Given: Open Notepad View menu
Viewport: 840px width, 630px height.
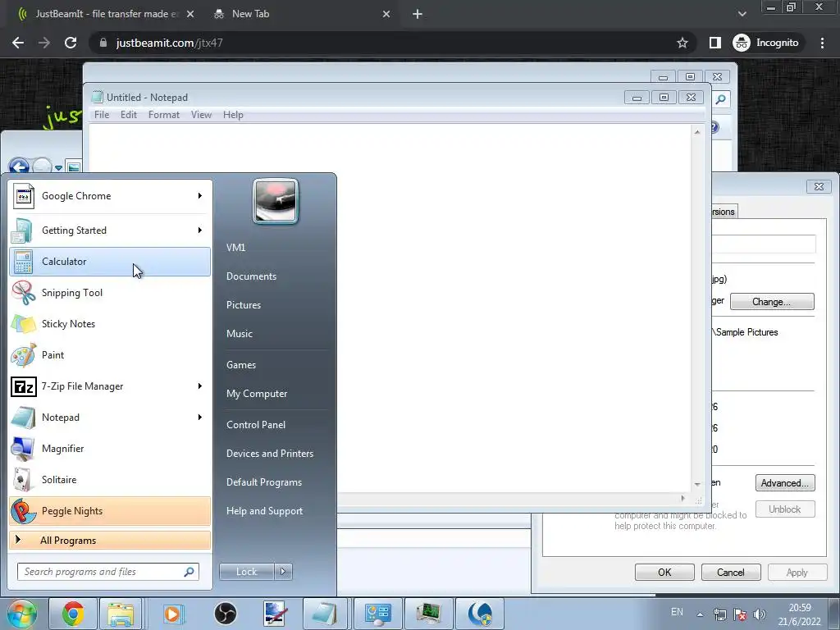Looking at the screenshot, I should [x=202, y=115].
